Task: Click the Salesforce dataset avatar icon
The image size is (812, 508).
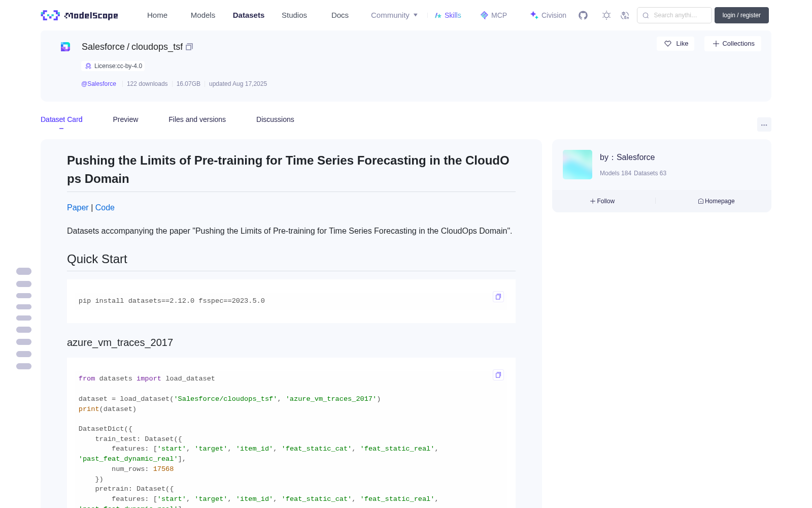Action: pos(65,47)
